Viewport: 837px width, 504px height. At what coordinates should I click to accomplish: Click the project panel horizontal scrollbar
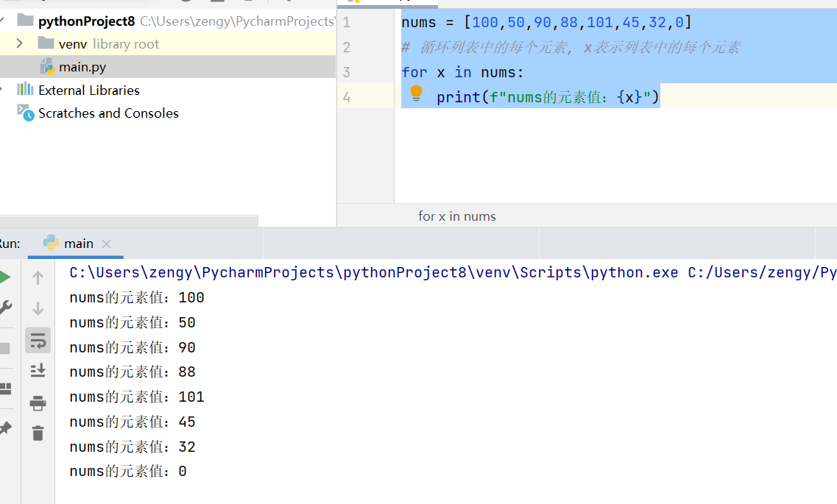(x=129, y=221)
